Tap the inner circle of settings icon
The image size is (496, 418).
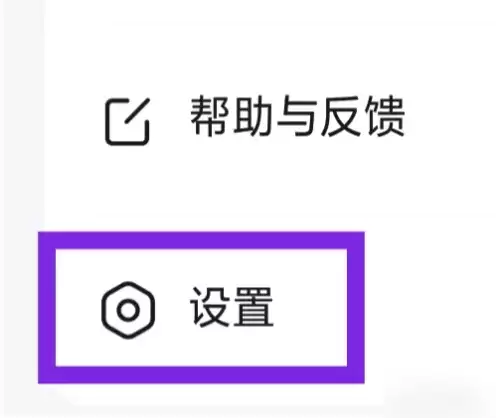128,310
